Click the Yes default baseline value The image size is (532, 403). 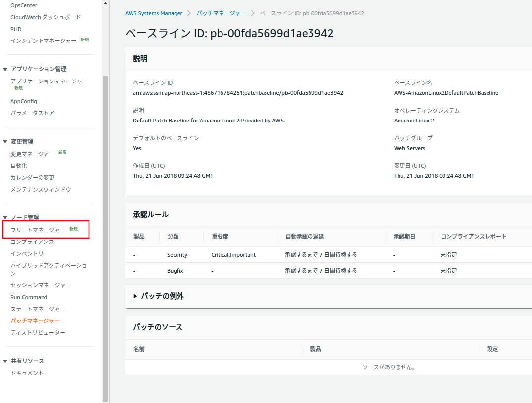point(137,148)
